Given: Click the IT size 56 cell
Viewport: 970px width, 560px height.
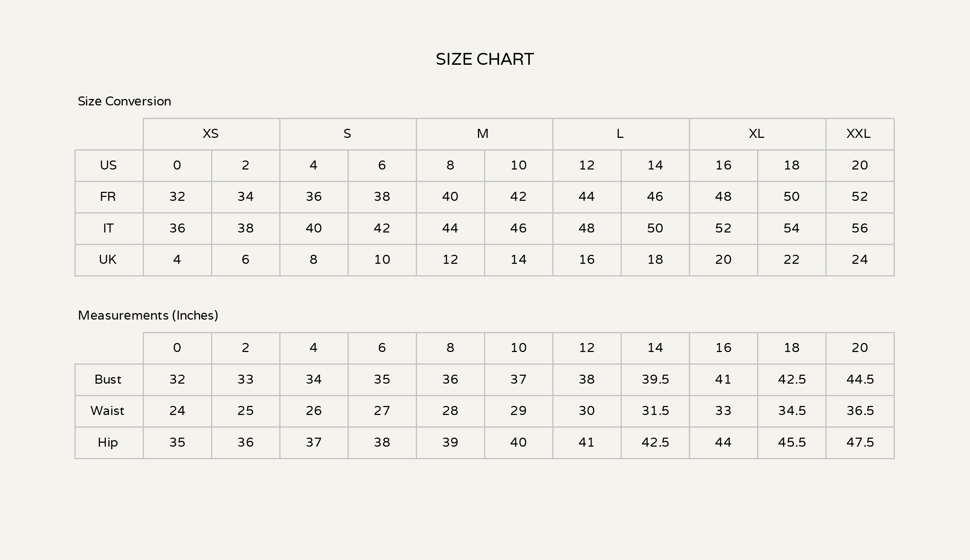Looking at the screenshot, I should point(859,229).
